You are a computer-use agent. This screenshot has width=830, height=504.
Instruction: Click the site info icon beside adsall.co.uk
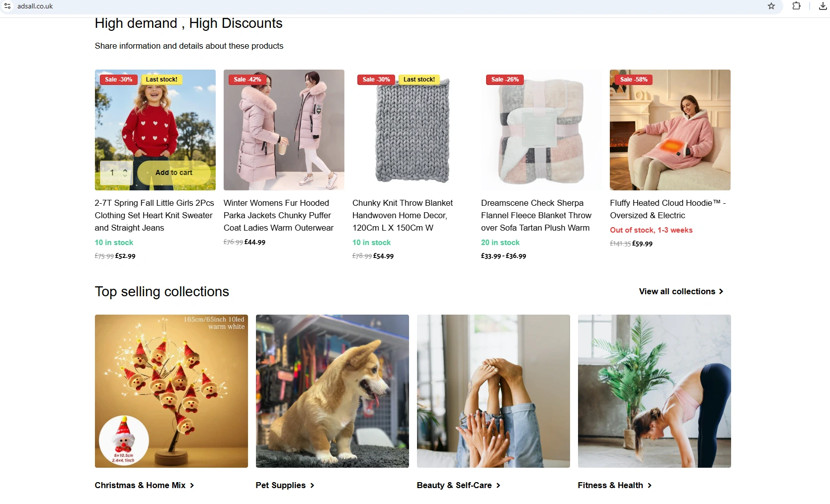click(x=7, y=6)
